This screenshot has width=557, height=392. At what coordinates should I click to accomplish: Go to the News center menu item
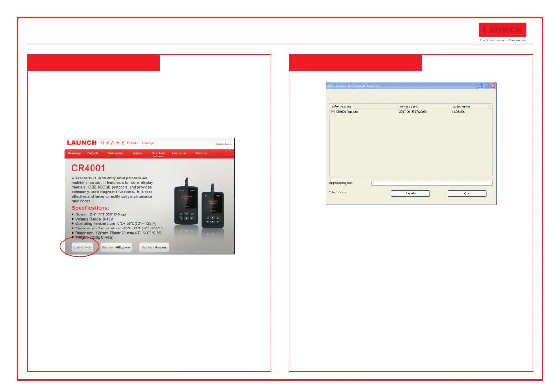tap(115, 153)
